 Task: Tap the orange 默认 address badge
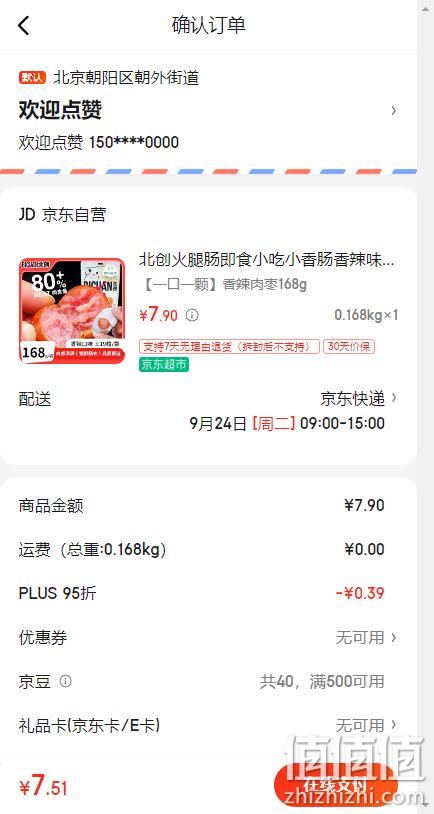tap(32, 78)
